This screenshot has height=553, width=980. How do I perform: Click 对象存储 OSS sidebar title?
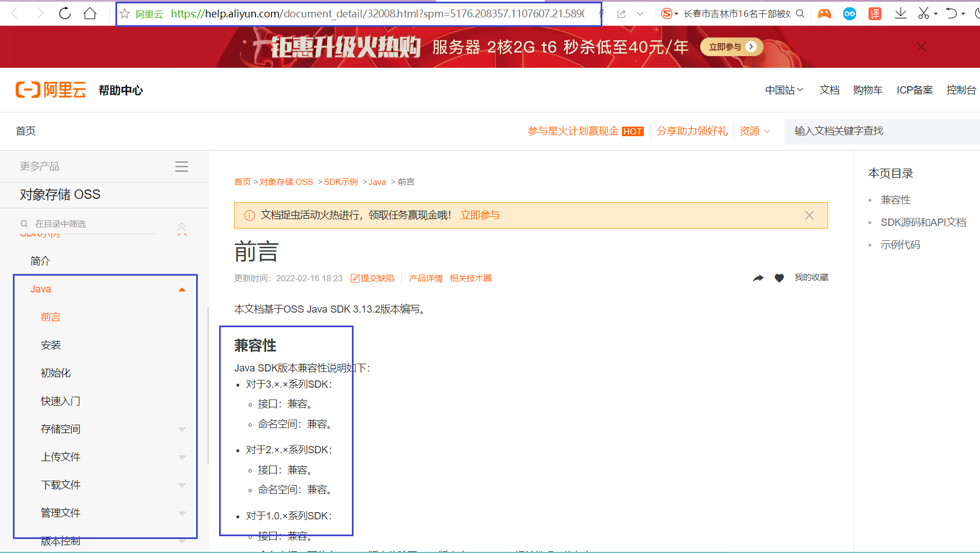coord(60,194)
